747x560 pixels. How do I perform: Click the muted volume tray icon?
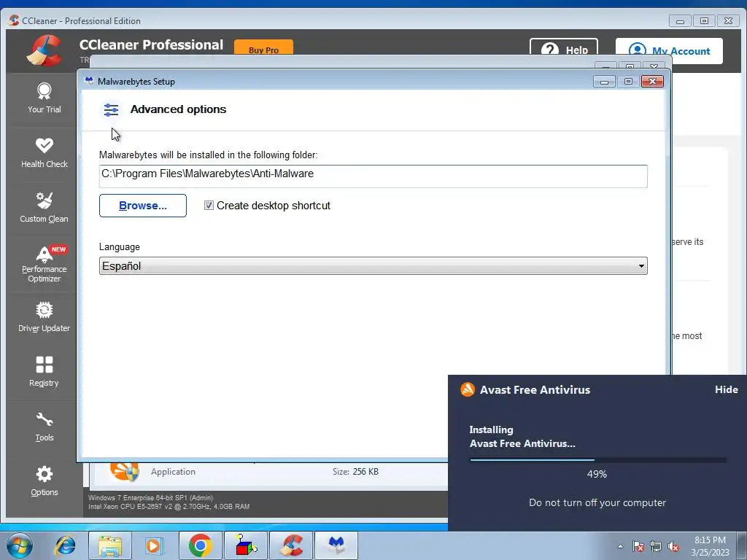pyautogui.click(x=673, y=546)
